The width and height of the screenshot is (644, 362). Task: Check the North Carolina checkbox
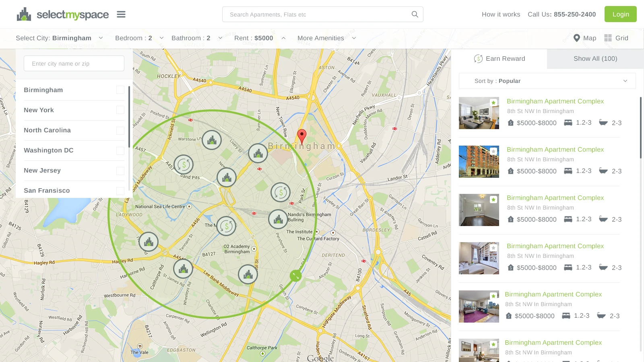pos(120,131)
